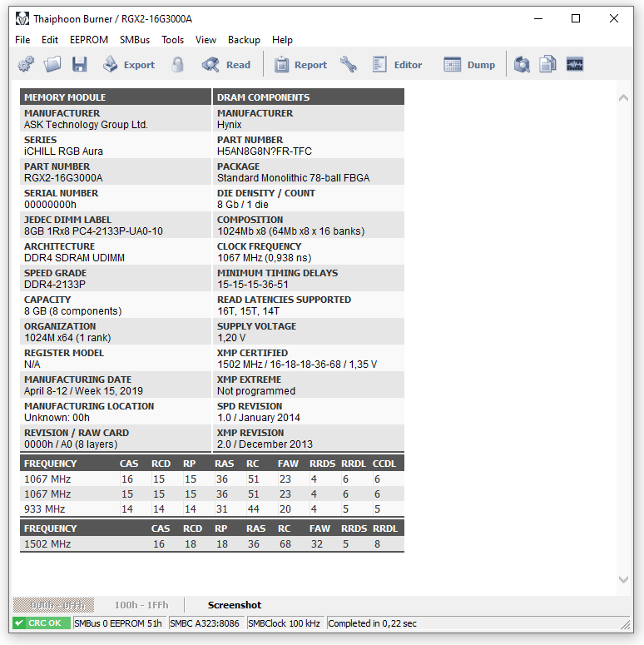
Task: Click the CRC OK status indicator
Action: coord(41,623)
